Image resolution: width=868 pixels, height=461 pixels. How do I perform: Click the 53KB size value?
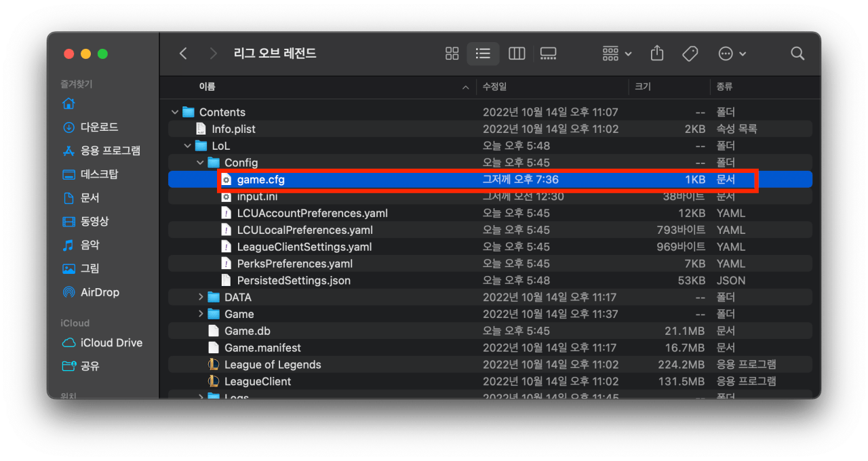click(x=690, y=280)
